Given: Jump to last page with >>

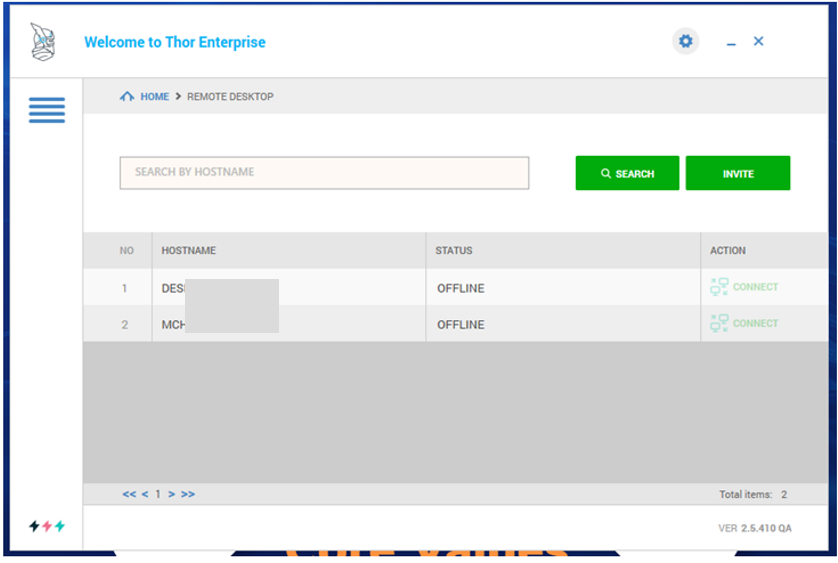Looking at the screenshot, I should pos(188,494).
